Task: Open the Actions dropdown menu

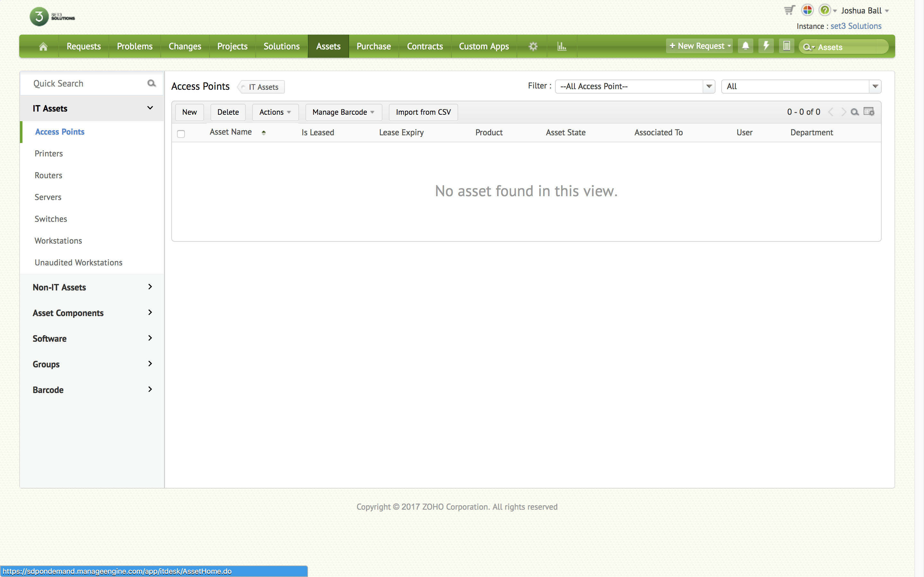Action: click(275, 112)
